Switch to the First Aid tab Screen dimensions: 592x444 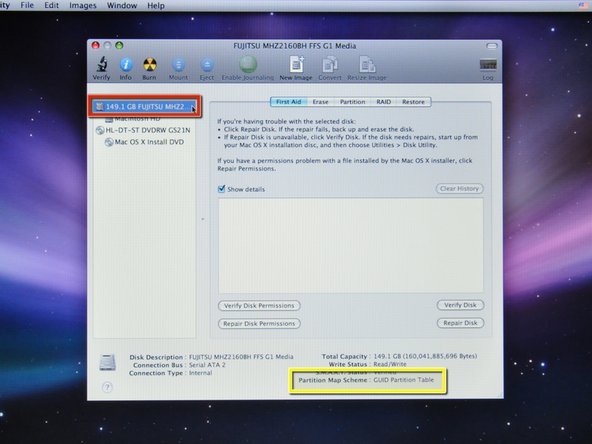click(x=289, y=102)
